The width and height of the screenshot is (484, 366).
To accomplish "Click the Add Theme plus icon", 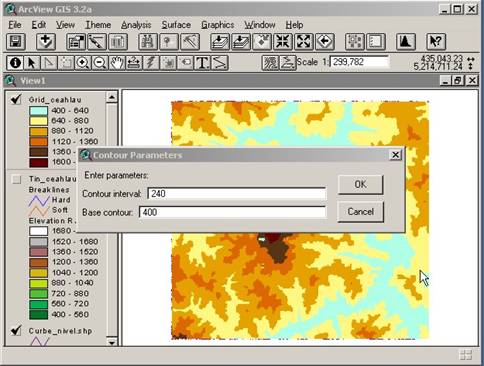I will pyautogui.click(x=46, y=42).
